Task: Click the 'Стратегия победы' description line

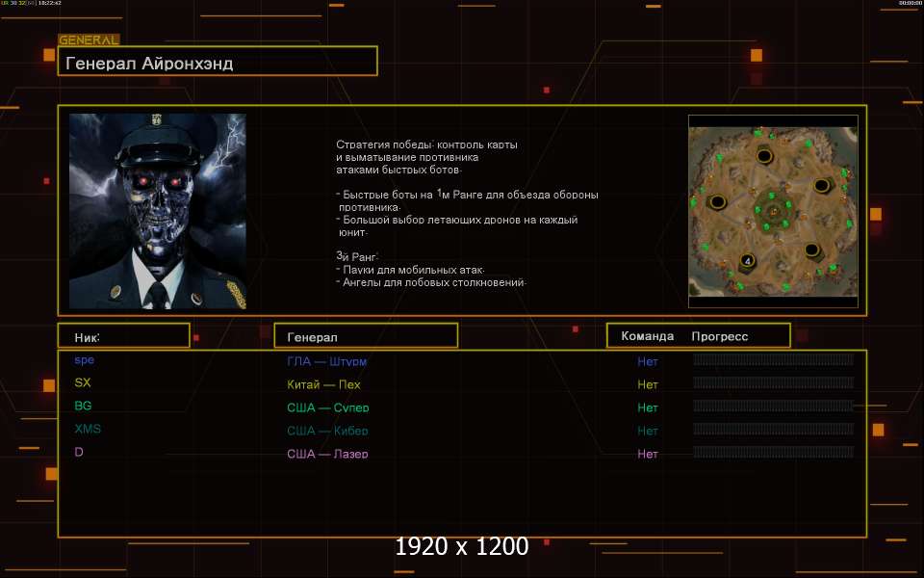Action: point(426,144)
